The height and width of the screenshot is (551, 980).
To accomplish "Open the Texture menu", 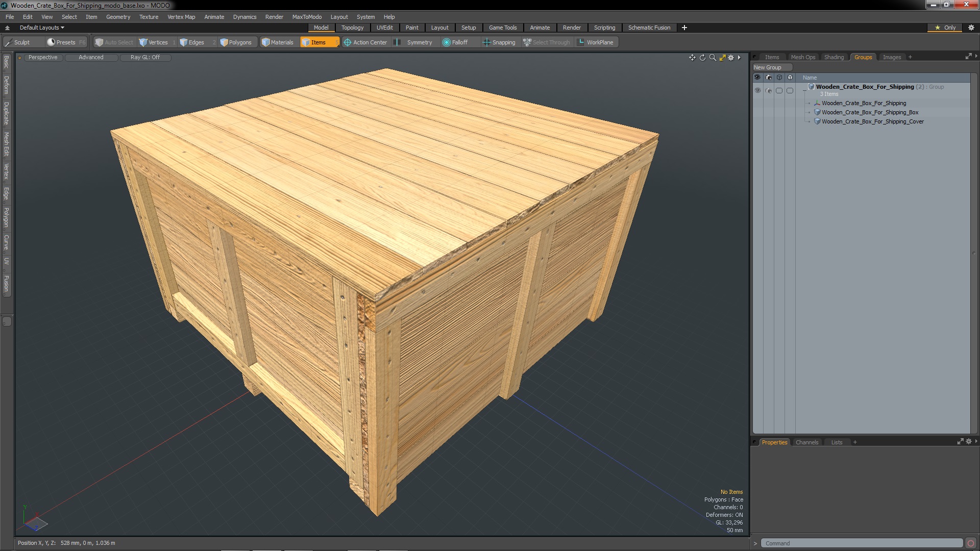I will click(149, 17).
